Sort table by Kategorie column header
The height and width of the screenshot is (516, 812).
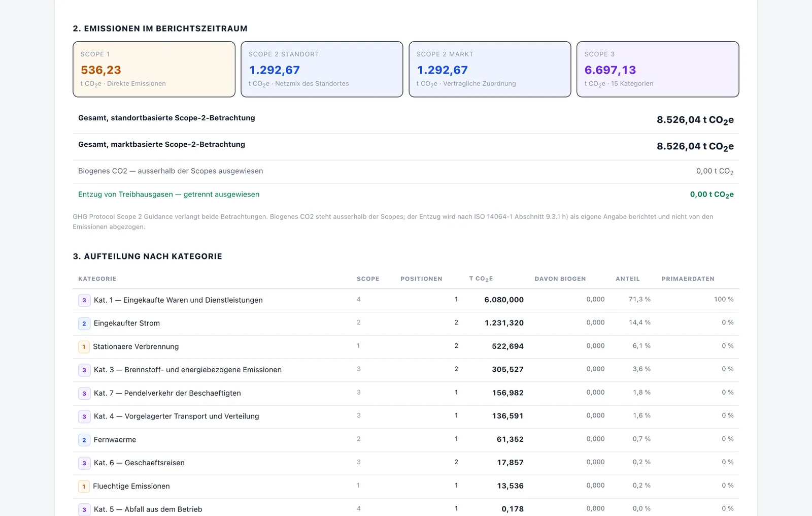coord(97,279)
